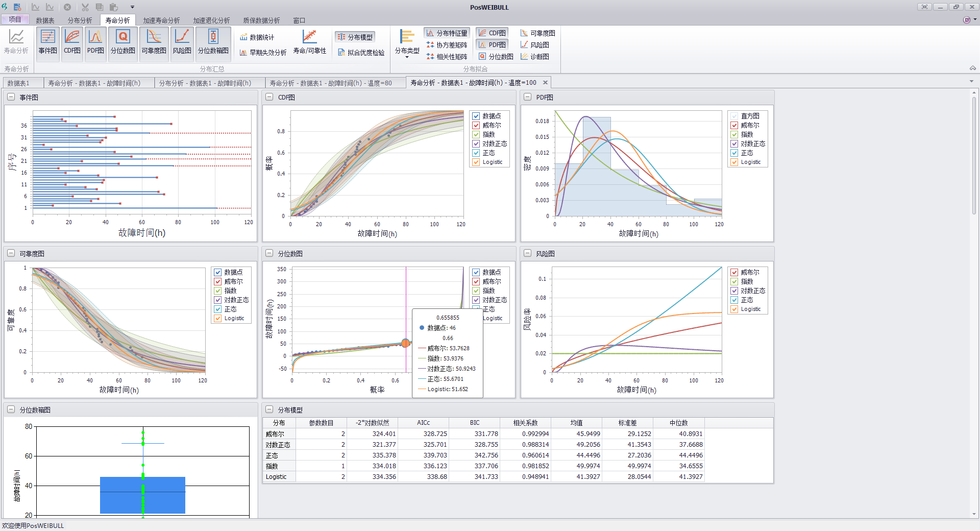The height and width of the screenshot is (531, 980).
Task: Open 数据统计 in the ribbon
Action: [257, 37]
